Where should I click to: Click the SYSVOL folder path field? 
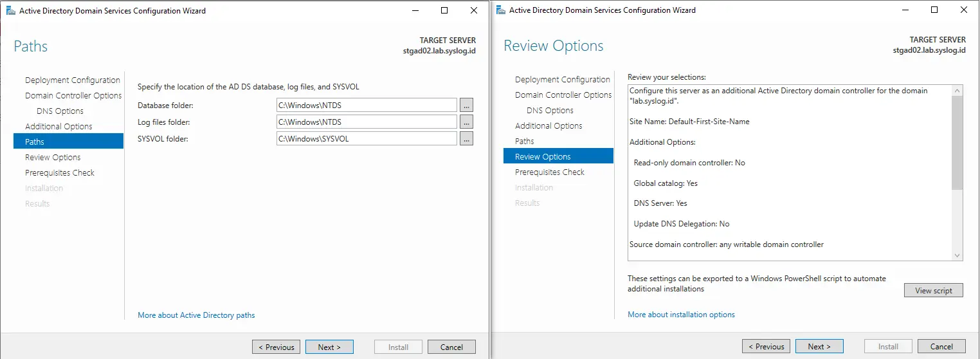click(x=367, y=138)
